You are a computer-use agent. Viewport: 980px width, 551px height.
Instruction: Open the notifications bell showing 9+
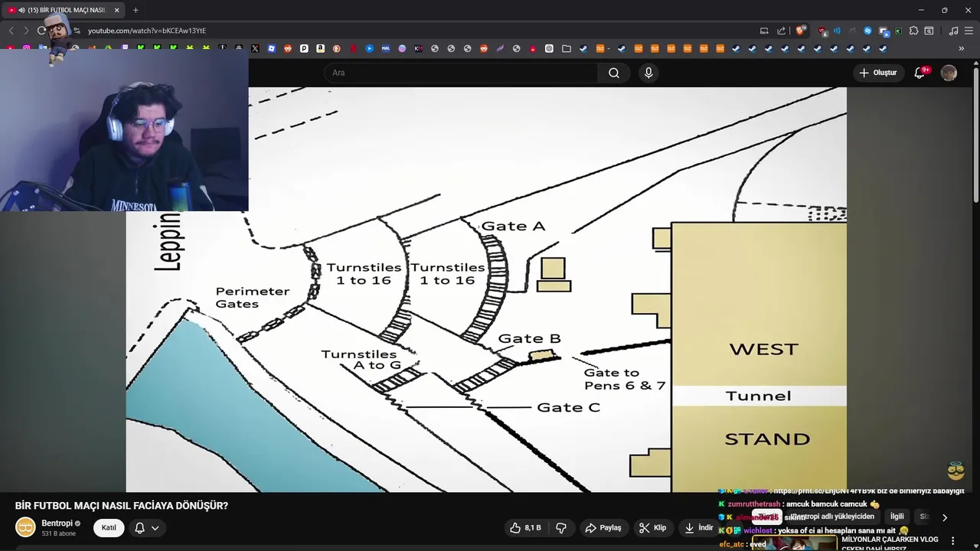[x=920, y=73]
